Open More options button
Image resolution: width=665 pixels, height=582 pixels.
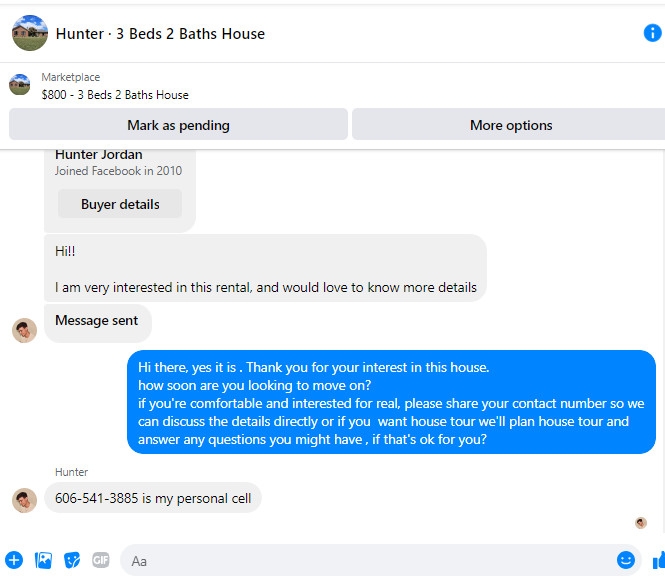pos(510,125)
